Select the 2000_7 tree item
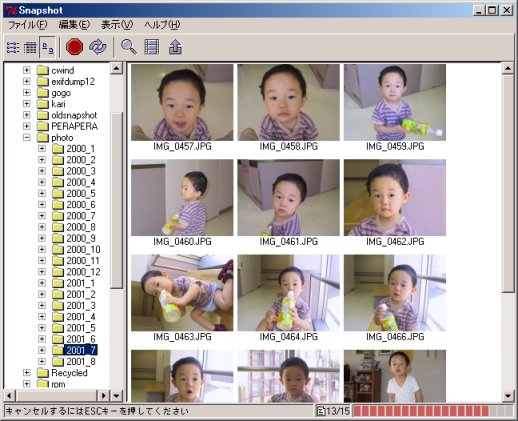518x421 pixels. (81, 216)
